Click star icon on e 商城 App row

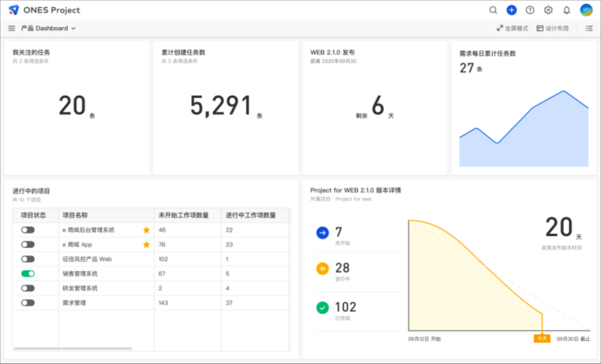146,245
